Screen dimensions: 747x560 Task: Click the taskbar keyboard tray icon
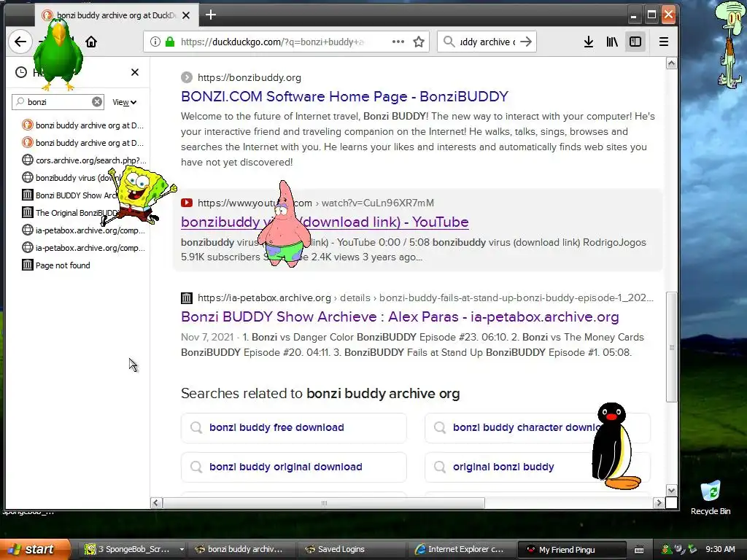[639, 550]
